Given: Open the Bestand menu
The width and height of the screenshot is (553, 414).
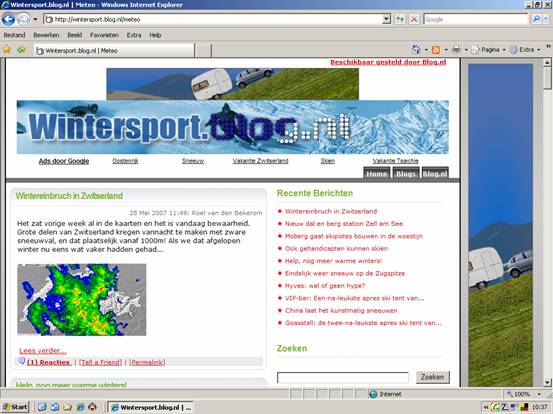Looking at the screenshot, I should tap(14, 35).
